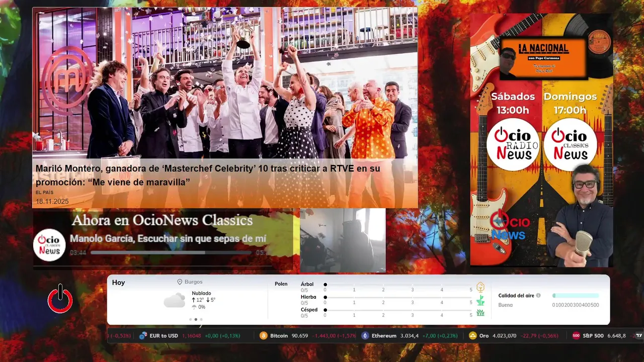The height and width of the screenshot is (362, 644).
Task: Open the Mariló Montero Masterchef headline
Action: click(x=208, y=175)
